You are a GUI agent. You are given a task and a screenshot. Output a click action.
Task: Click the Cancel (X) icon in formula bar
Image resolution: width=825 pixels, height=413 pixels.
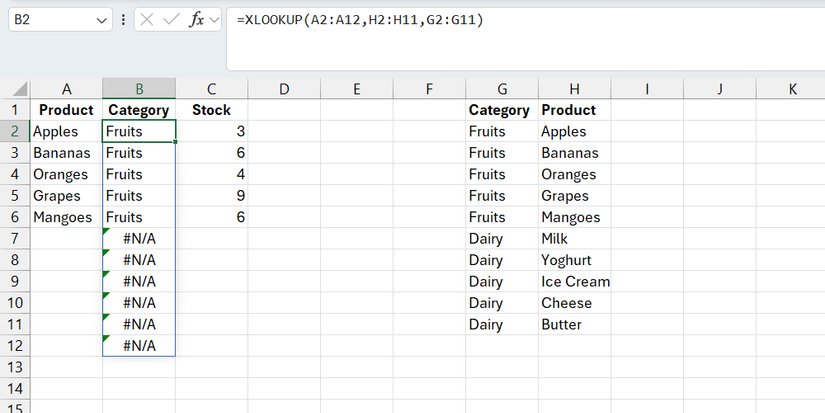point(150,19)
